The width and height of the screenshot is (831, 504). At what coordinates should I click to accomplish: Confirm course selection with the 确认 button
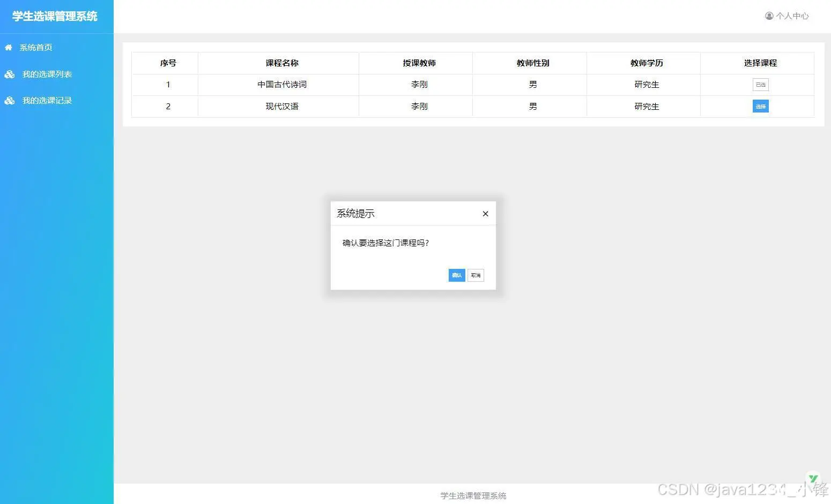click(x=457, y=275)
